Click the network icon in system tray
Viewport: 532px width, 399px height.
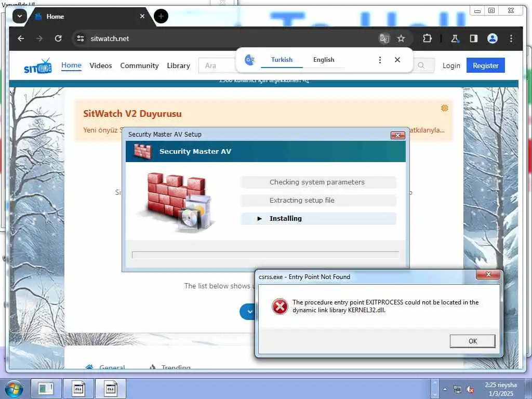(x=457, y=390)
